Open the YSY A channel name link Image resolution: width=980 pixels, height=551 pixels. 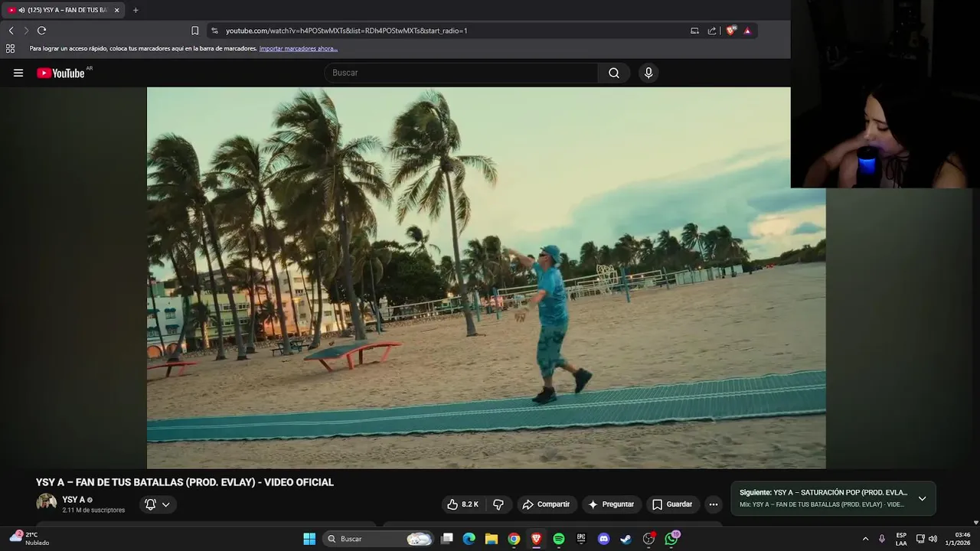pos(73,500)
